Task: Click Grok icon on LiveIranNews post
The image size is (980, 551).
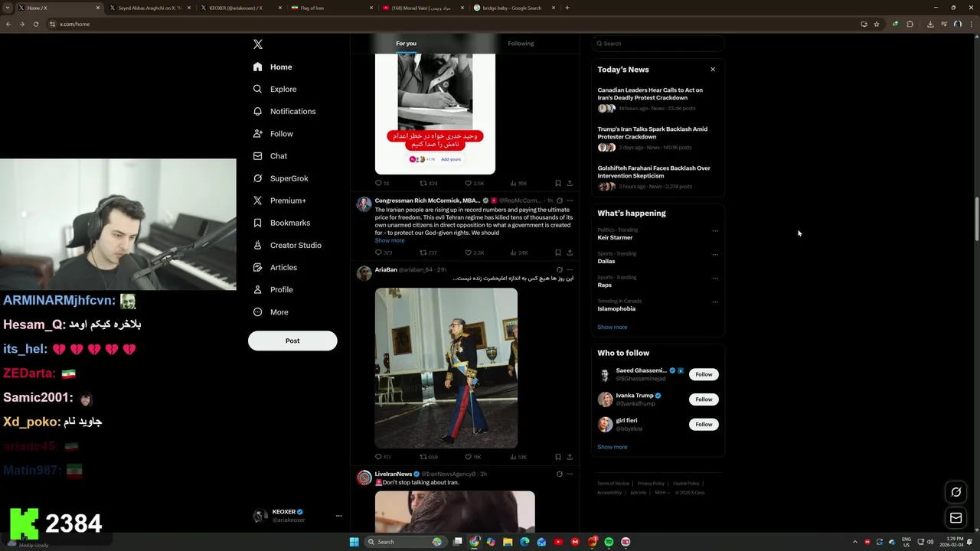Action: (x=560, y=474)
